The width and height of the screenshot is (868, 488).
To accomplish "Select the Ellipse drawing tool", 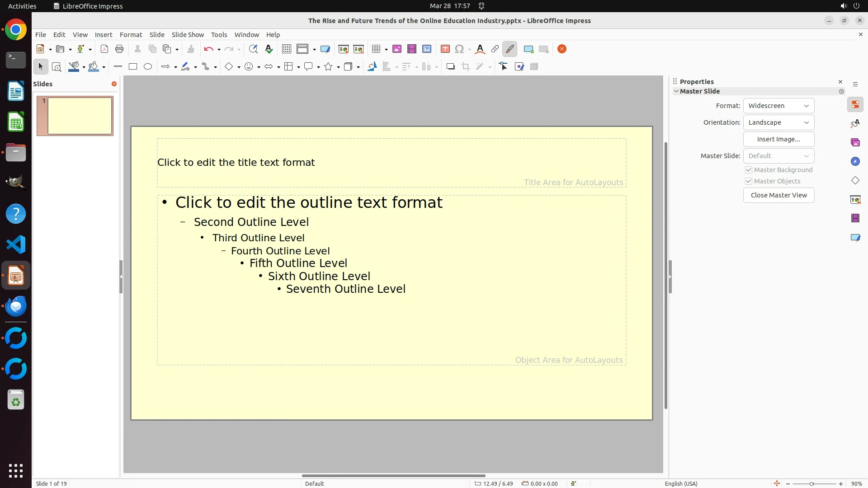I will [148, 67].
